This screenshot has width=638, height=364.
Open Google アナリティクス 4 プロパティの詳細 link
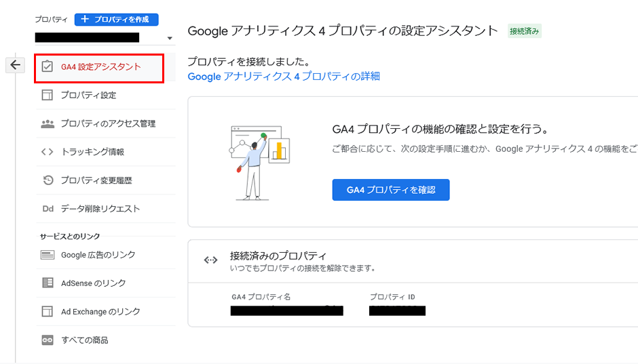pyautogui.click(x=283, y=77)
